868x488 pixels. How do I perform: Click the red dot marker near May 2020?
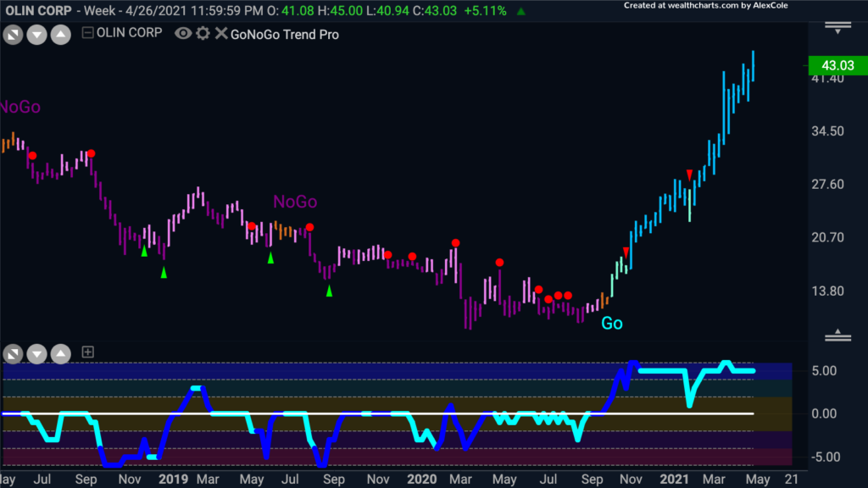[499, 263]
